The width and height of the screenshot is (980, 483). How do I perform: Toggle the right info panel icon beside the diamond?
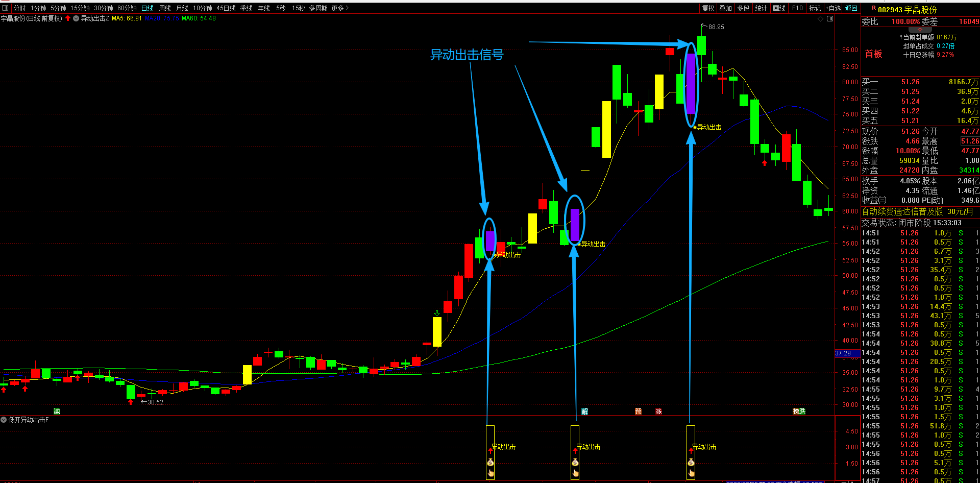point(830,18)
